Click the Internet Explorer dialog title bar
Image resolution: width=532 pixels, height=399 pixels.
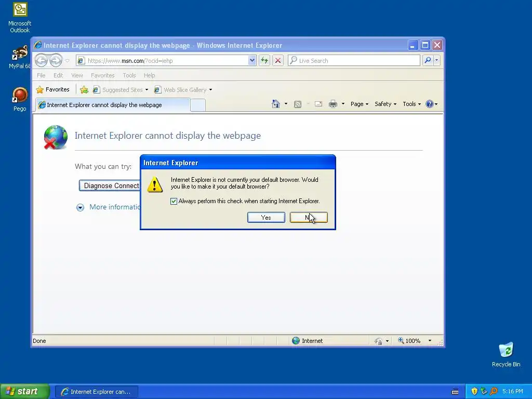[x=237, y=163]
